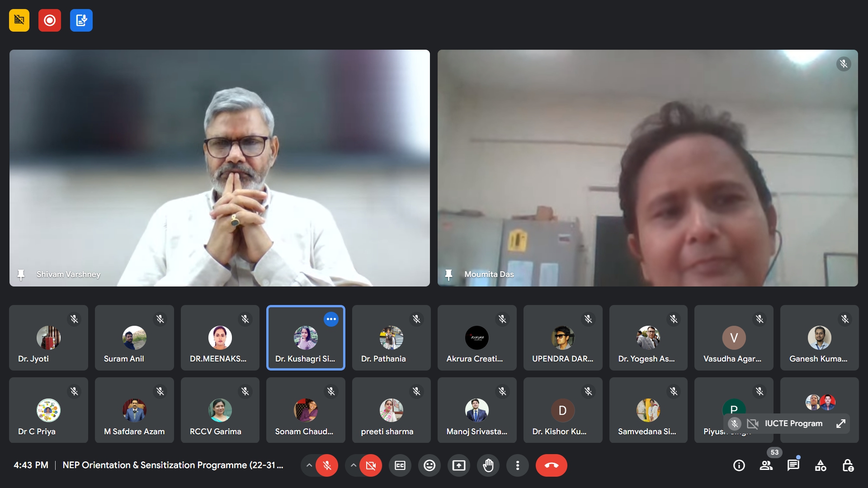
Task: Toggle closed captions CC button
Action: coord(400,465)
